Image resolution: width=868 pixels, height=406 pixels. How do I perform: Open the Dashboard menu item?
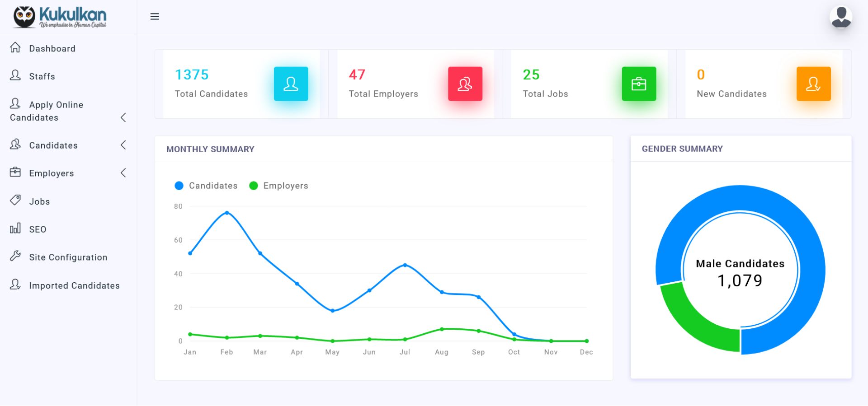(x=52, y=48)
